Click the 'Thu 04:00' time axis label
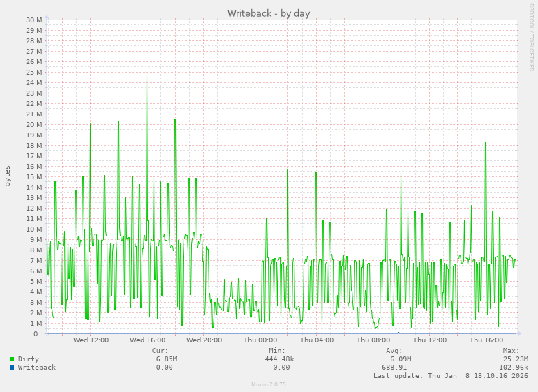This screenshot has height=392, width=538. point(317,340)
